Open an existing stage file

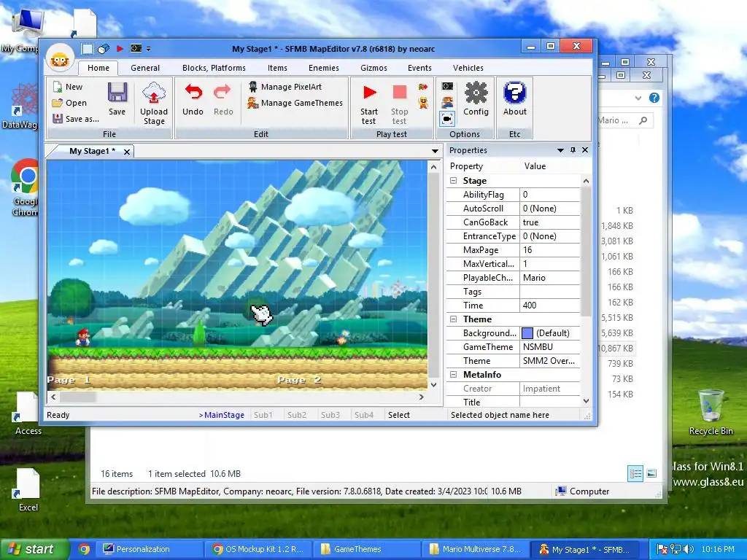point(69,103)
